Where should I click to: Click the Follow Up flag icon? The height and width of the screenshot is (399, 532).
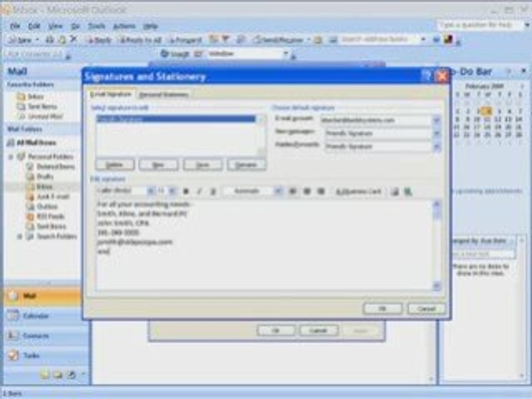[225, 40]
